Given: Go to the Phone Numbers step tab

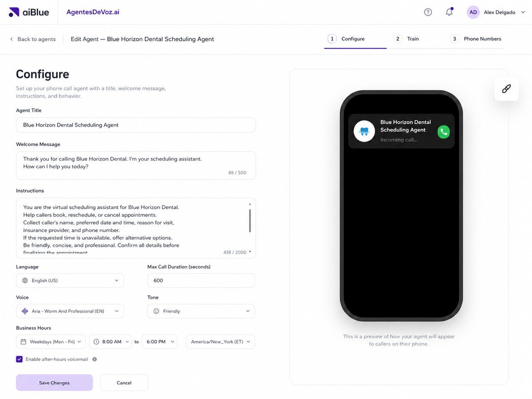Looking at the screenshot, I should click(x=476, y=39).
